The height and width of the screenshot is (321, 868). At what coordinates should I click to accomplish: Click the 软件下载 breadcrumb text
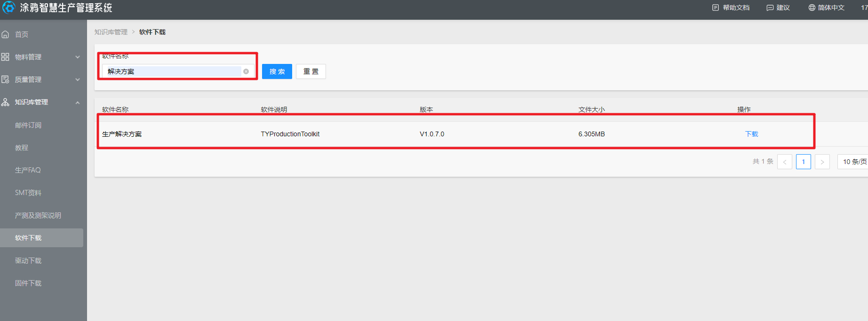[152, 32]
